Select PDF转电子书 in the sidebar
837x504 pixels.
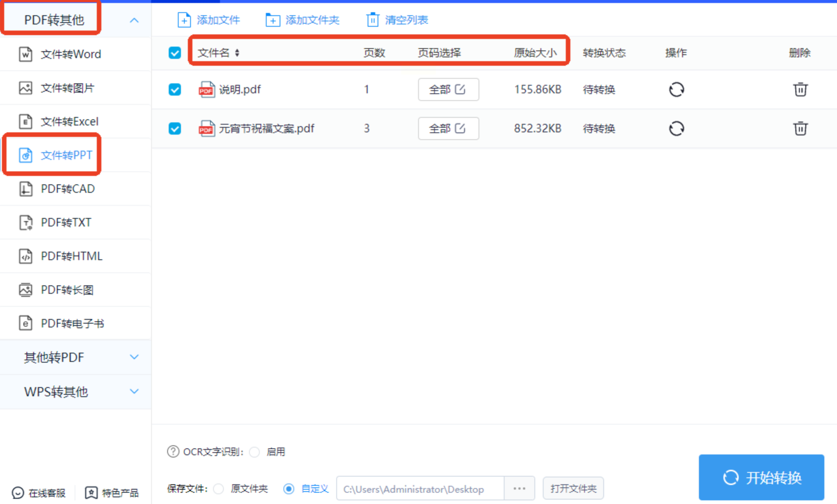75,324
